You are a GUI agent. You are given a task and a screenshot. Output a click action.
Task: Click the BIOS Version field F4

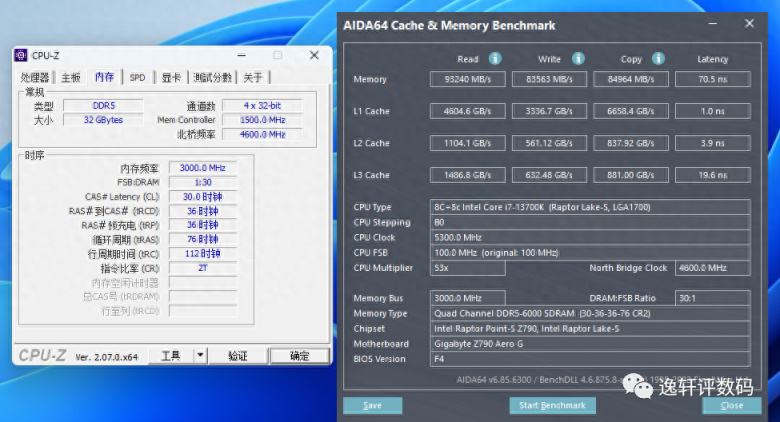click(590, 359)
